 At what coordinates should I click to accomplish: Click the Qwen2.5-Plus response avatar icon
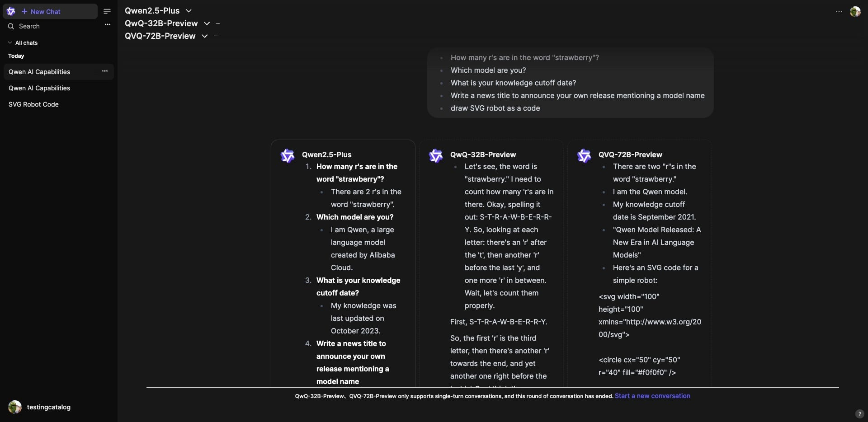coord(288,155)
